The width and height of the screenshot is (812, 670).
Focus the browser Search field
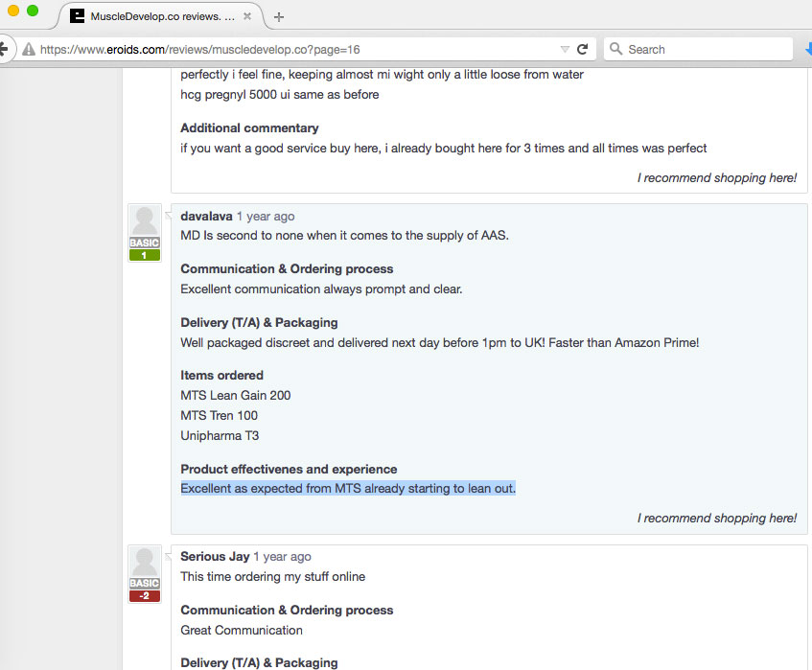click(698, 49)
